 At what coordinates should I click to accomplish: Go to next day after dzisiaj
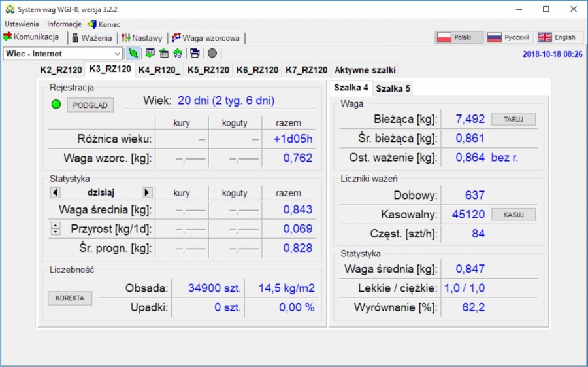(147, 192)
